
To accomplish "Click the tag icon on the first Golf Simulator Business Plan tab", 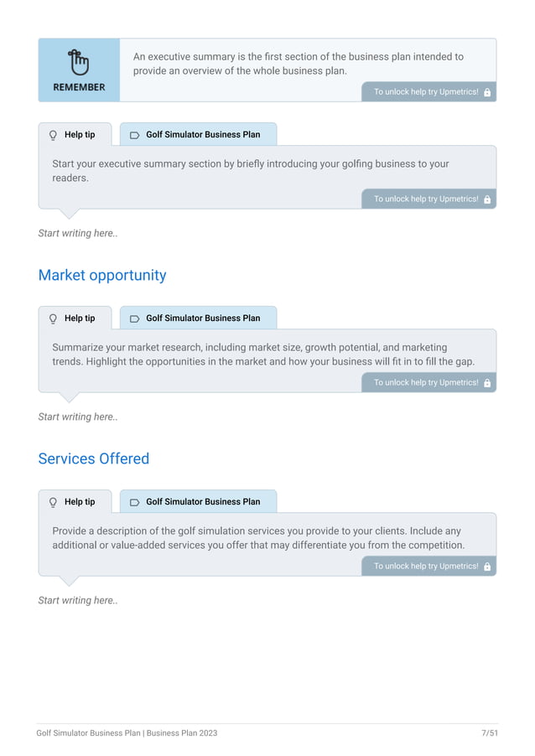I will click(135, 135).
